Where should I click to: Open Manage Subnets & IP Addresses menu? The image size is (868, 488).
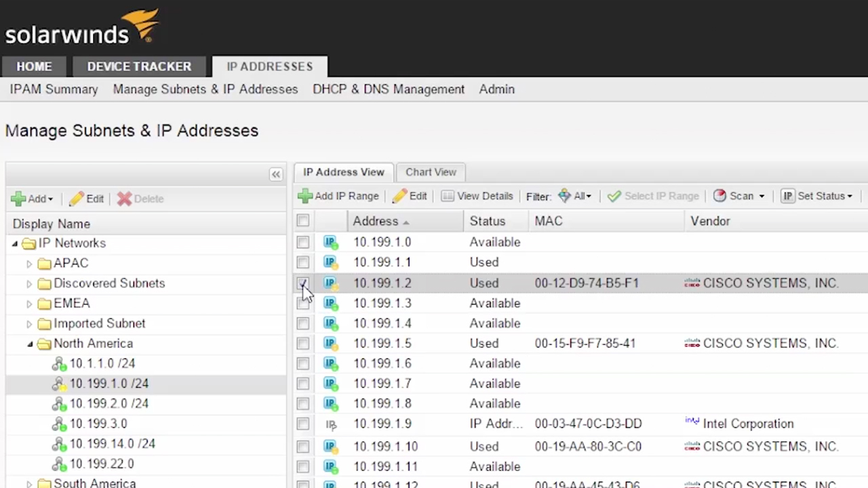pos(205,89)
